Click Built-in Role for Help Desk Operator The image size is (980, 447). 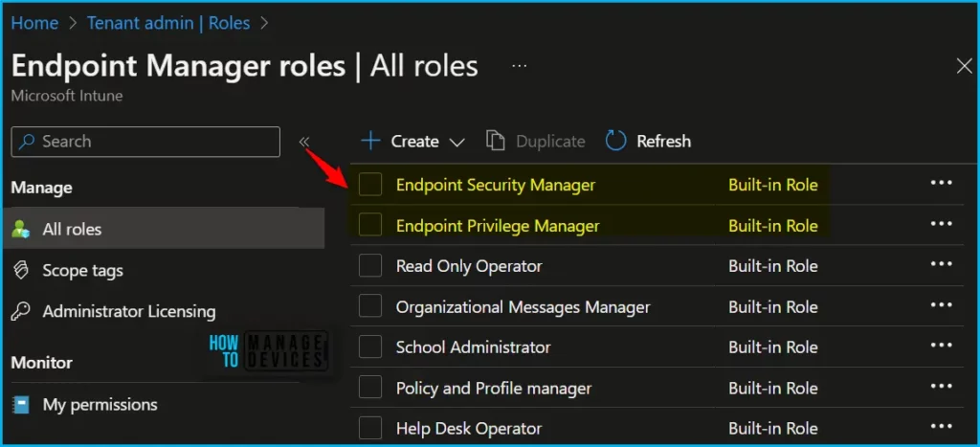773,429
